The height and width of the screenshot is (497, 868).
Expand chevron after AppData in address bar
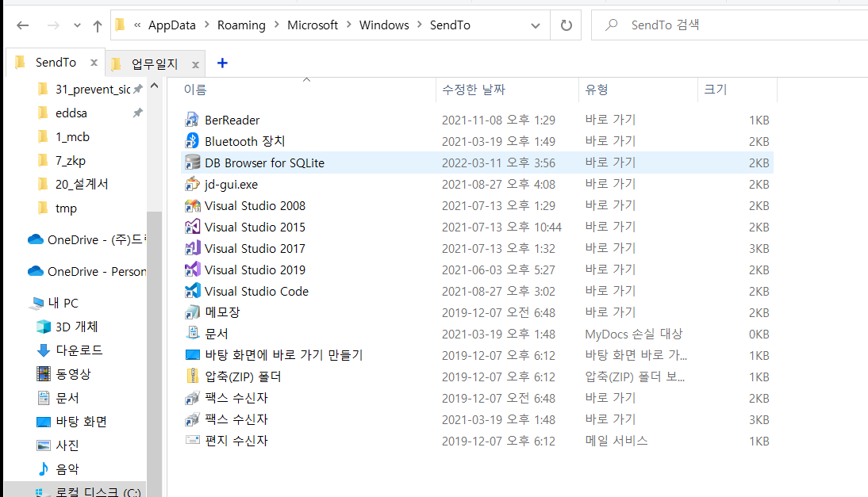point(206,25)
